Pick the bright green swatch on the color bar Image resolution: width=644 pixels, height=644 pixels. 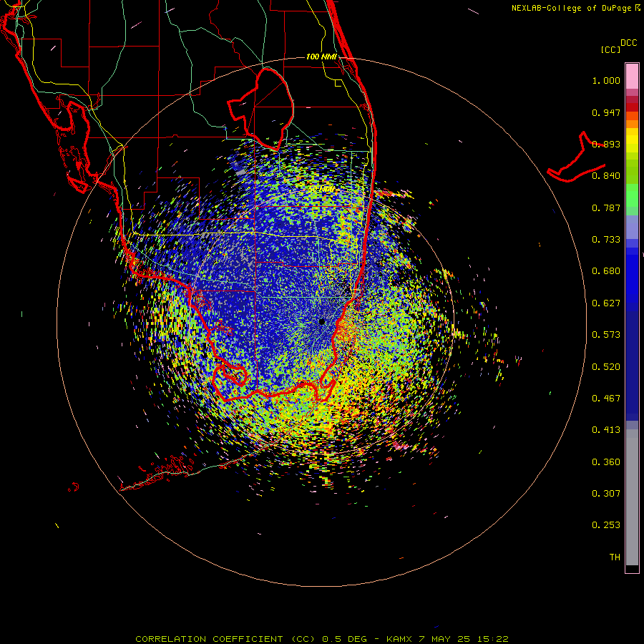tap(632, 195)
